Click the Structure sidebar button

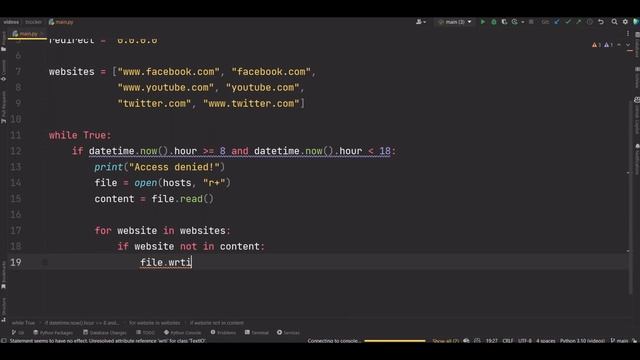(x=4, y=310)
